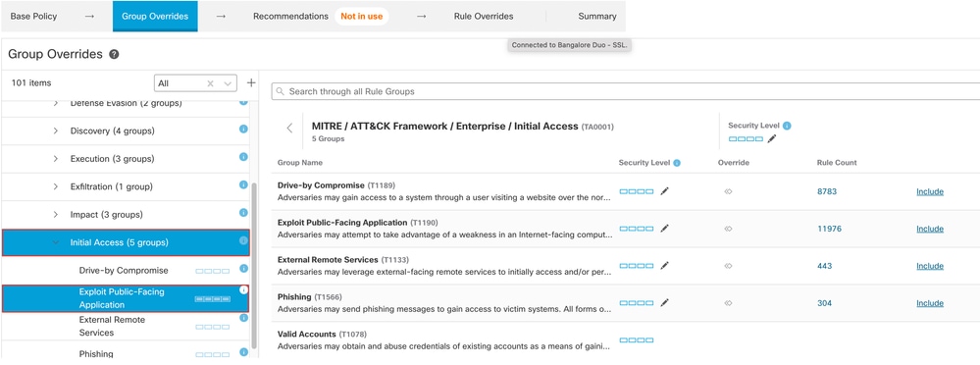Include Exploit Public-Facing Application group
Viewport: 980px width, 365px height.
pyautogui.click(x=930, y=229)
